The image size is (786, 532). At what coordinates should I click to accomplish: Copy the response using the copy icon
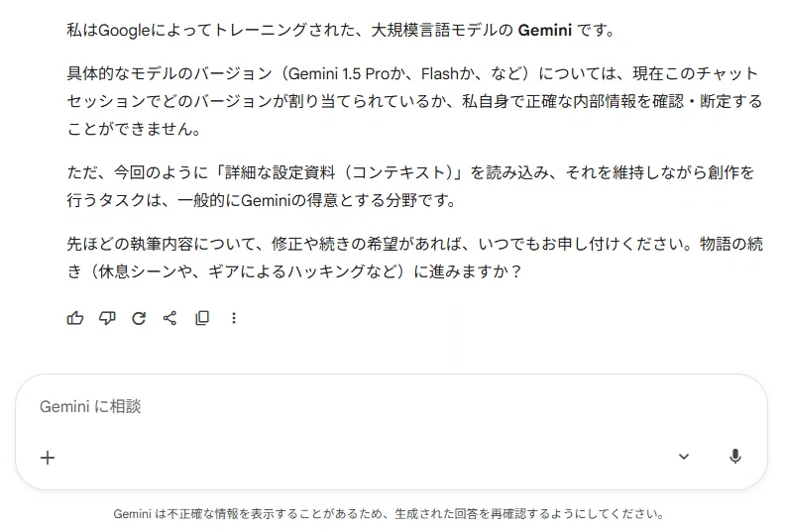(x=202, y=318)
